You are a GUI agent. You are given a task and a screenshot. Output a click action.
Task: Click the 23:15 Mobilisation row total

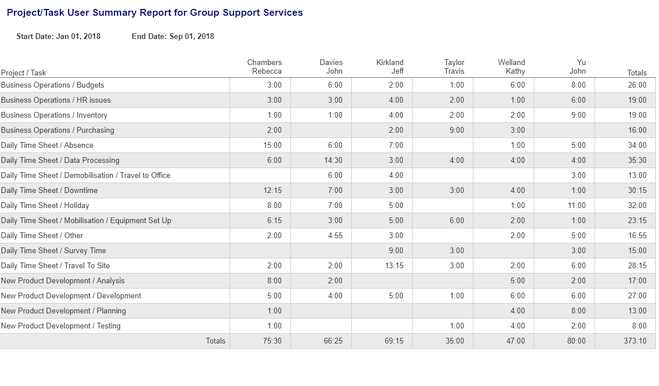[637, 221]
